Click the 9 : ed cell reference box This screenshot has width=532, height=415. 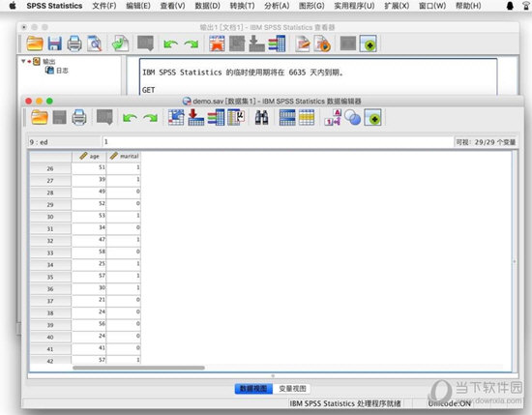point(65,142)
